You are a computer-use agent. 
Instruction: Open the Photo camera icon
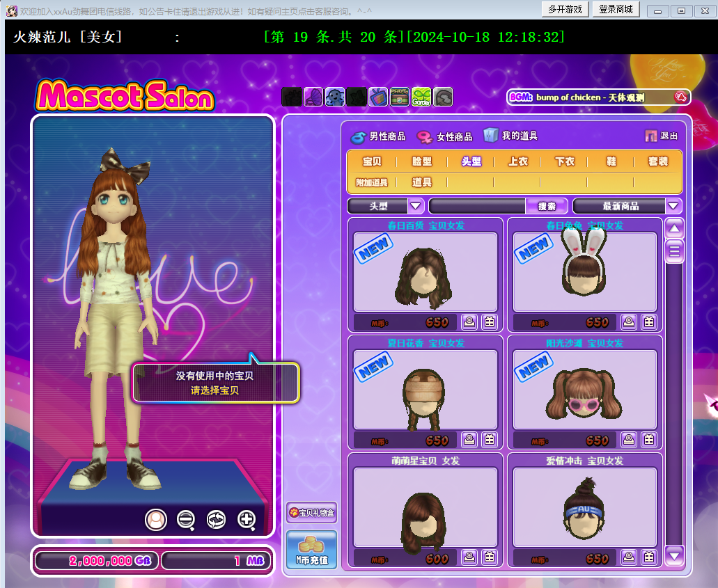pos(400,97)
